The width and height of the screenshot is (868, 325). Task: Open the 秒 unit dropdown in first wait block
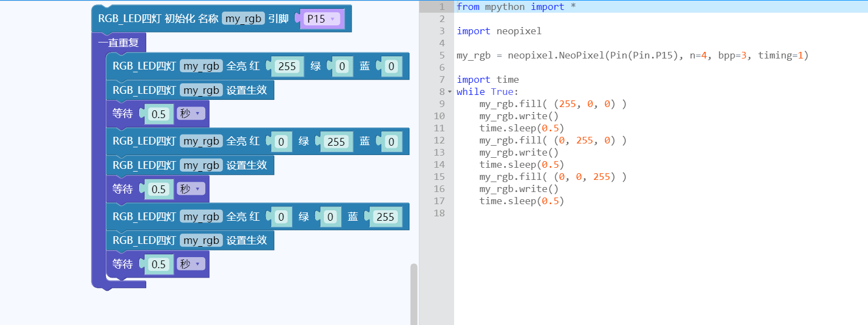pos(191,114)
